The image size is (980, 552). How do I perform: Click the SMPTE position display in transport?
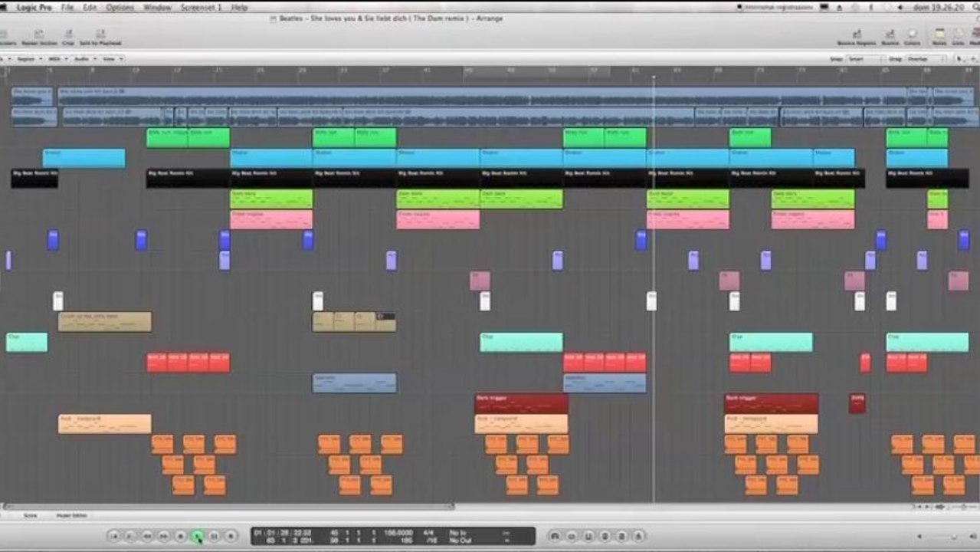282,531
